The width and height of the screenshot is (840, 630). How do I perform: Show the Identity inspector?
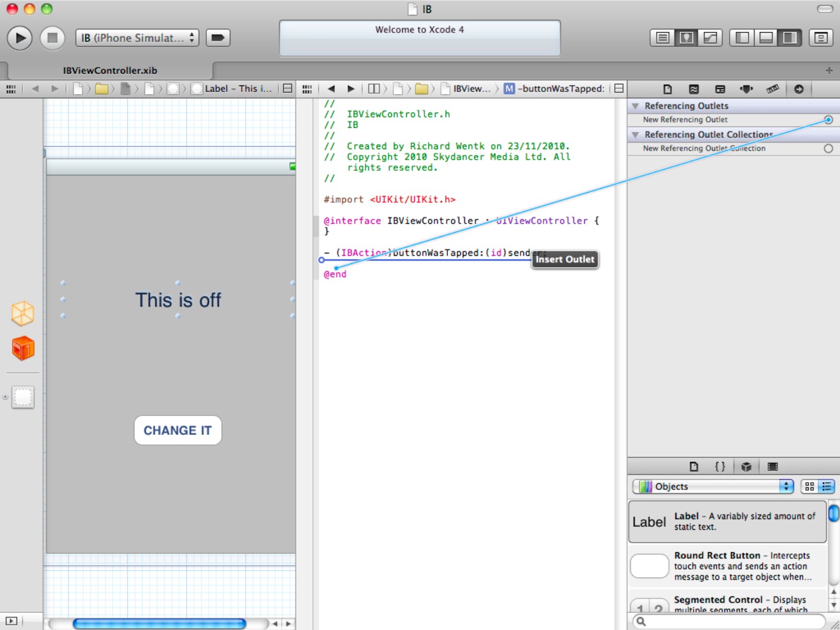tap(720, 89)
